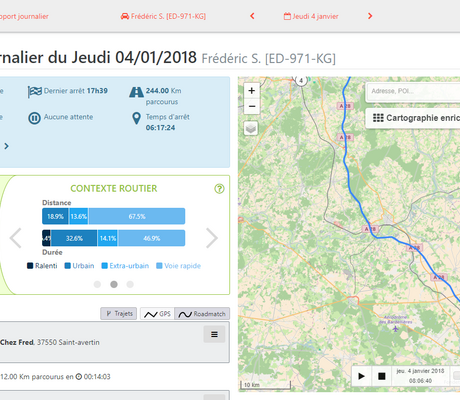Open Cartographie enrichie panel
460x400 pixels.
point(413,118)
